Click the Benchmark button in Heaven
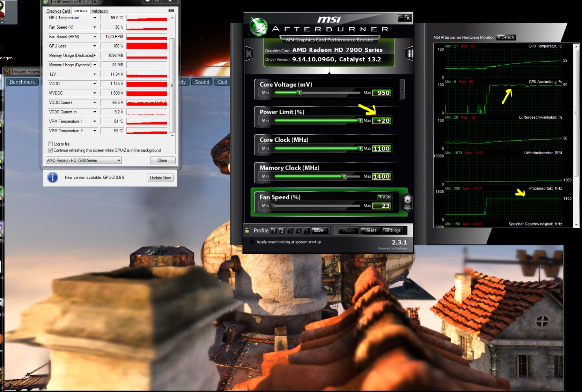This screenshot has height=392, width=582. 22,82
